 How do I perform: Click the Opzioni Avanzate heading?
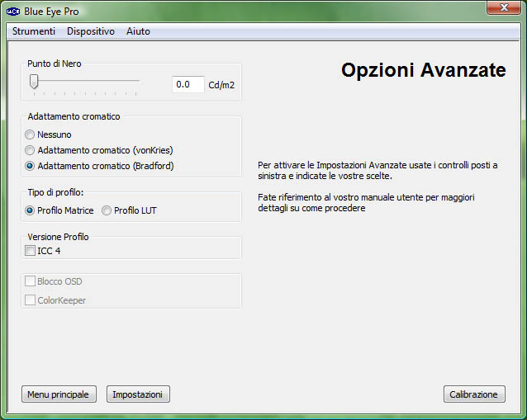(x=424, y=70)
